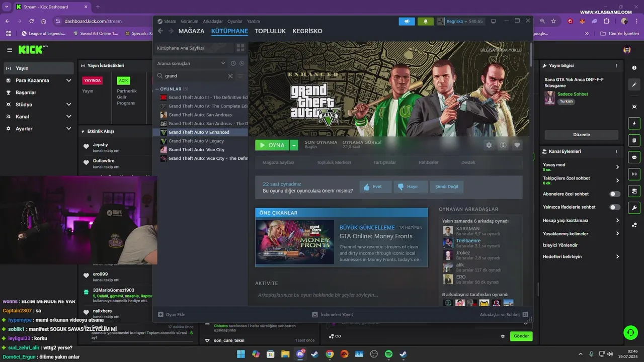Open chat settings gear beside Gönder

coord(503,336)
